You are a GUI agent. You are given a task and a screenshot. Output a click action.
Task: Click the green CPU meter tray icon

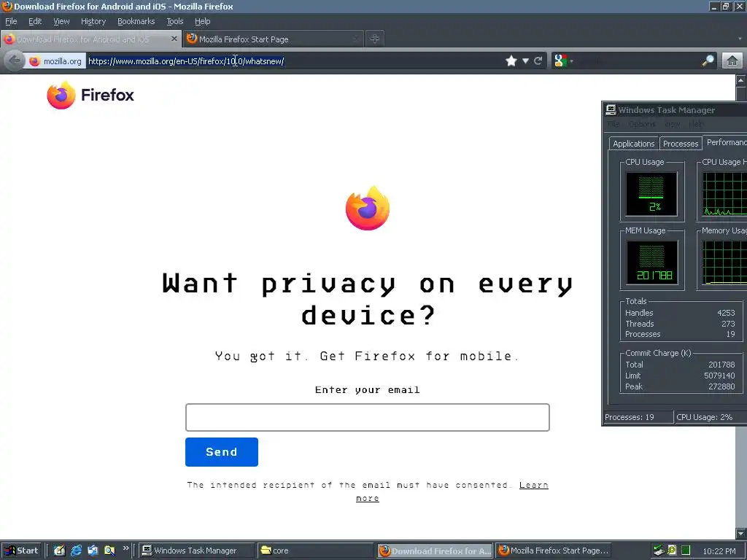click(x=686, y=551)
